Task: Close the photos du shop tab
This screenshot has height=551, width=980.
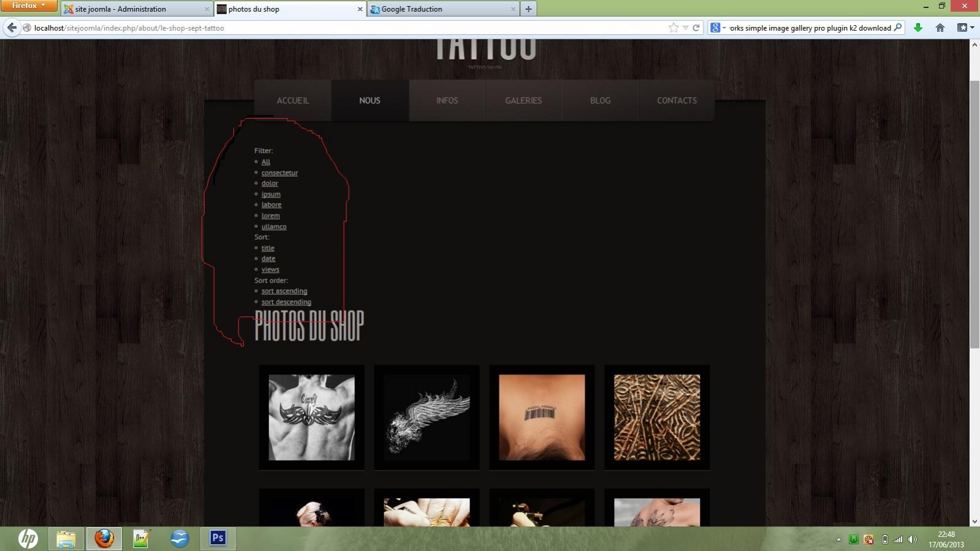Action: [x=360, y=9]
